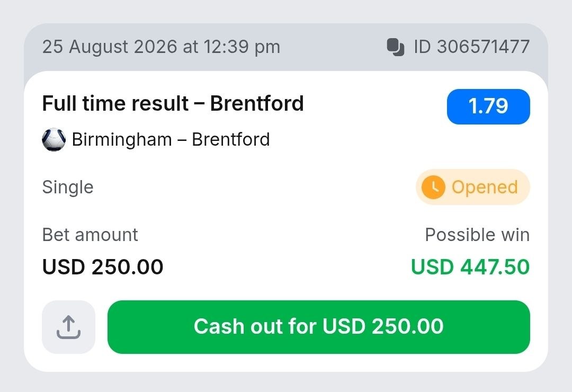Click Brentford in the match name
The width and height of the screenshot is (572, 392).
coord(231,139)
